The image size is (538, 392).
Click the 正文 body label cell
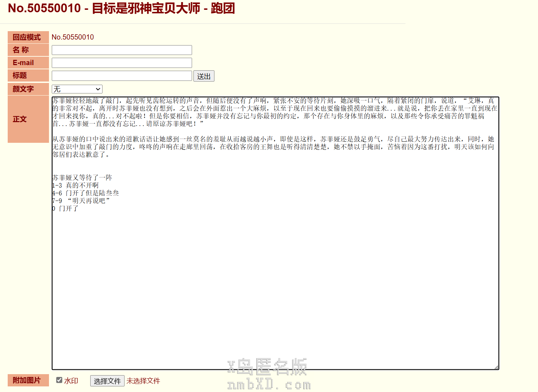coord(28,119)
